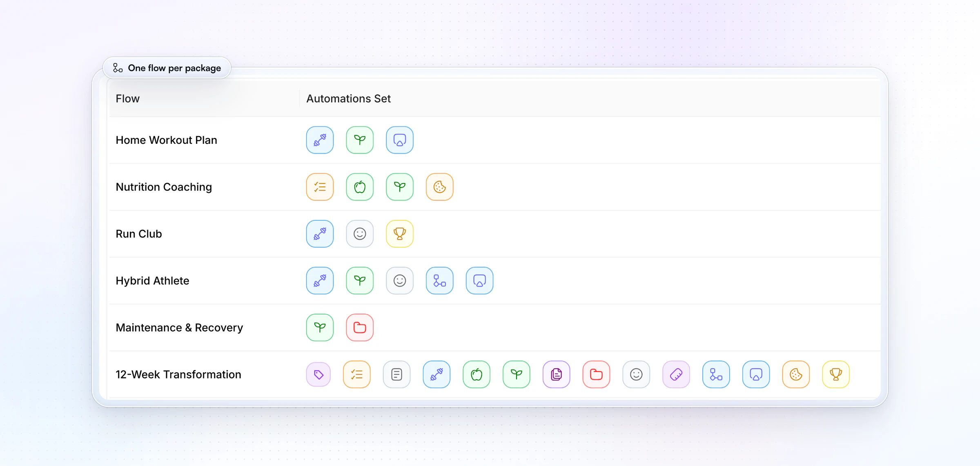
Task: Select the checklist icon in 12-Week Transformation row
Action: 357,374
